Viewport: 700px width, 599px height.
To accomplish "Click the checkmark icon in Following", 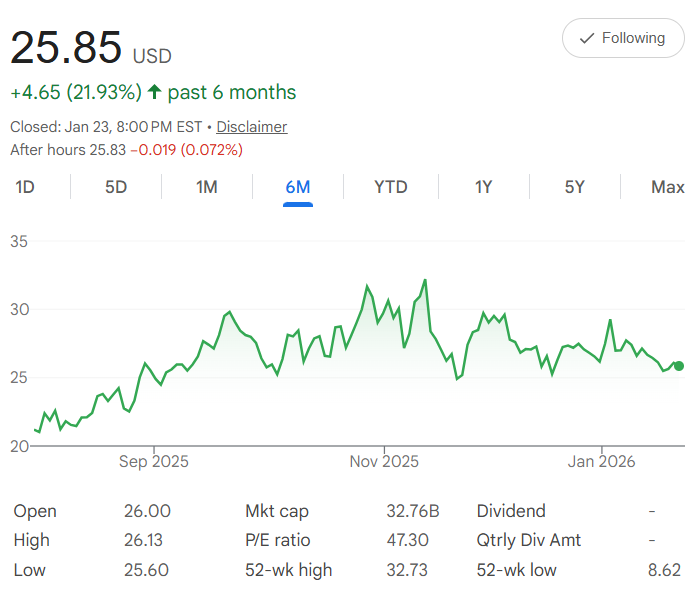I will pyautogui.click(x=585, y=38).
